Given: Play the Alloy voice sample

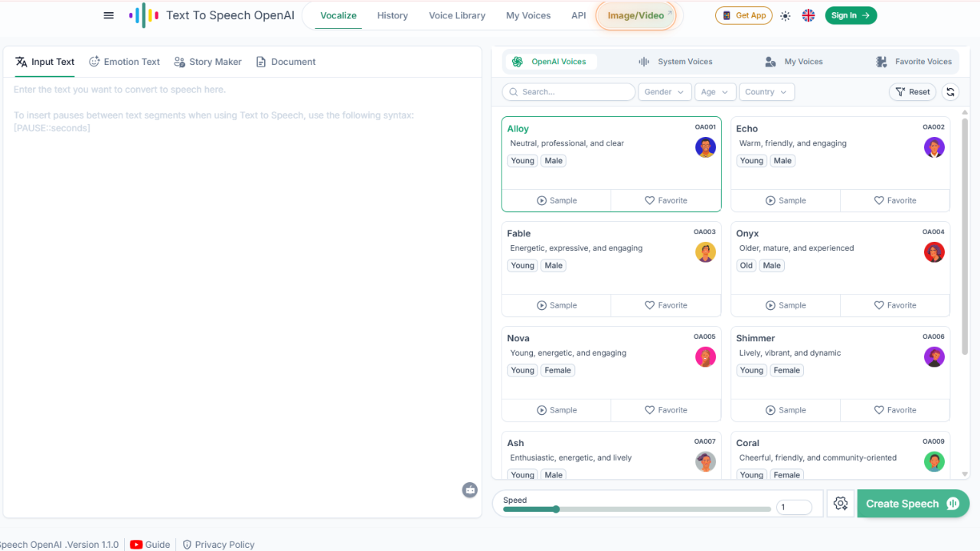Looking at the screenshot, I should [x=557, y=201].
